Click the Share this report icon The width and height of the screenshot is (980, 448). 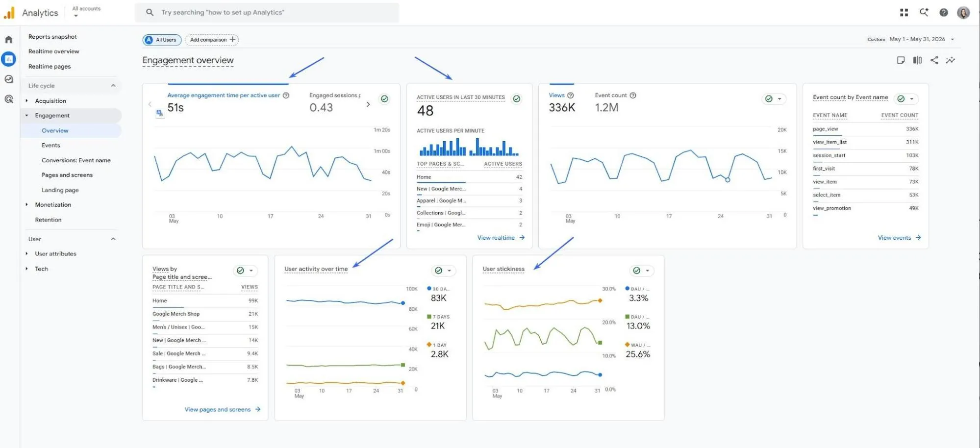[934, 60]
